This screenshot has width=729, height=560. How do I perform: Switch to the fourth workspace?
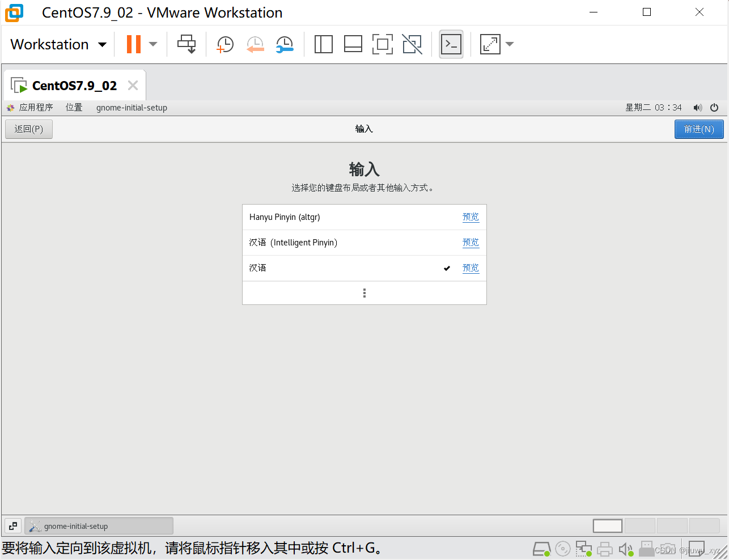click(x=705, y=526)
